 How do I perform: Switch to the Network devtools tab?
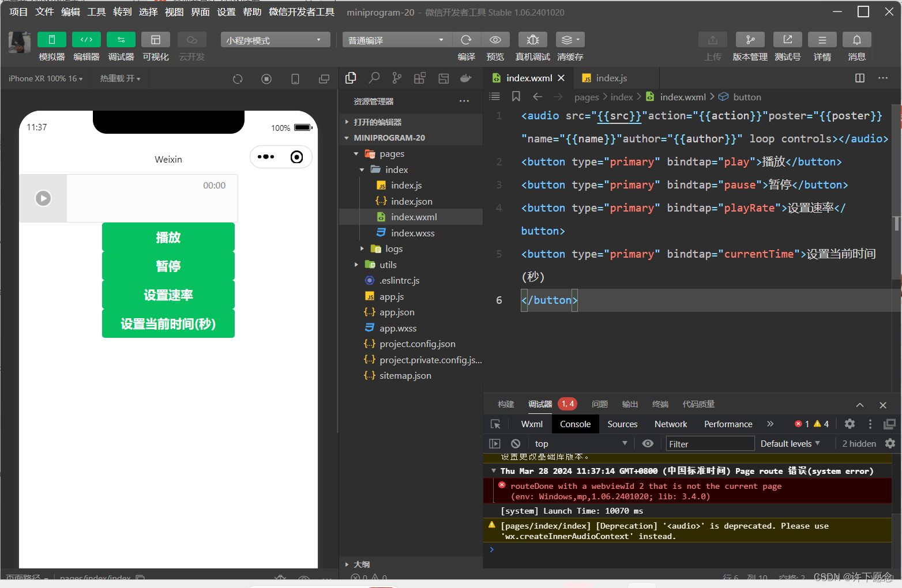671,424
